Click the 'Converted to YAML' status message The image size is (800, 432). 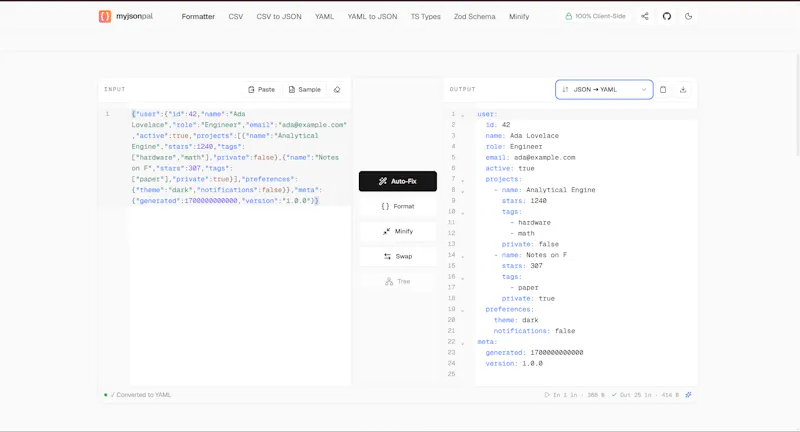coord(143,395)
